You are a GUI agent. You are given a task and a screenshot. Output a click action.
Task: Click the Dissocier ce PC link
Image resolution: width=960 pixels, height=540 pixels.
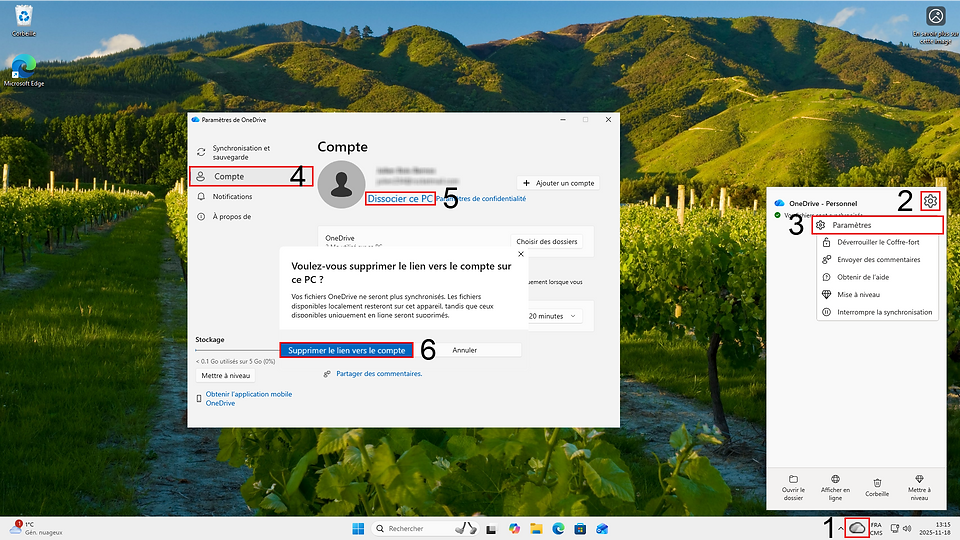click(x=400, y=198)
